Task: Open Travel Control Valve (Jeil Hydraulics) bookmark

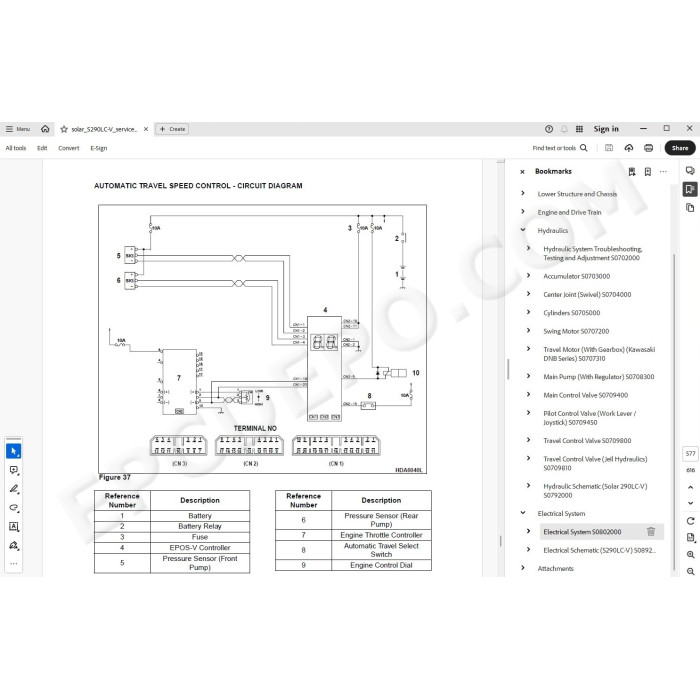Action: [x=595, y=463]
